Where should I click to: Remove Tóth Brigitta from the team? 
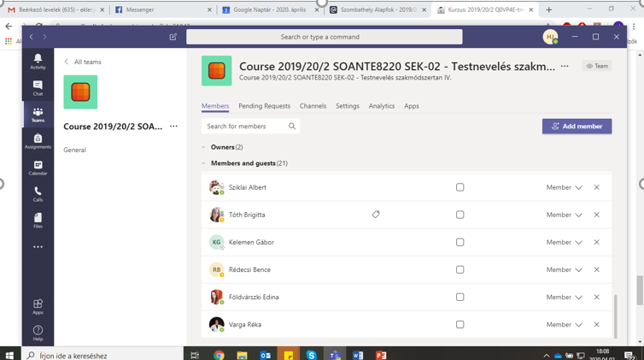pos(597,215)
